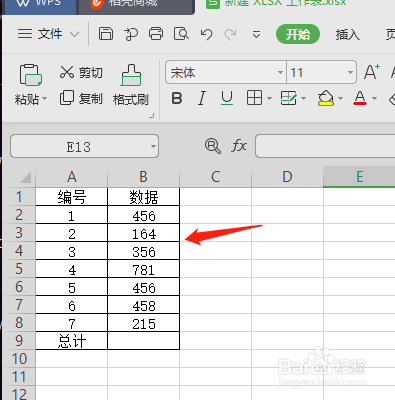Click cell with value 356
The image size is (395, 400).
point(144,251)
